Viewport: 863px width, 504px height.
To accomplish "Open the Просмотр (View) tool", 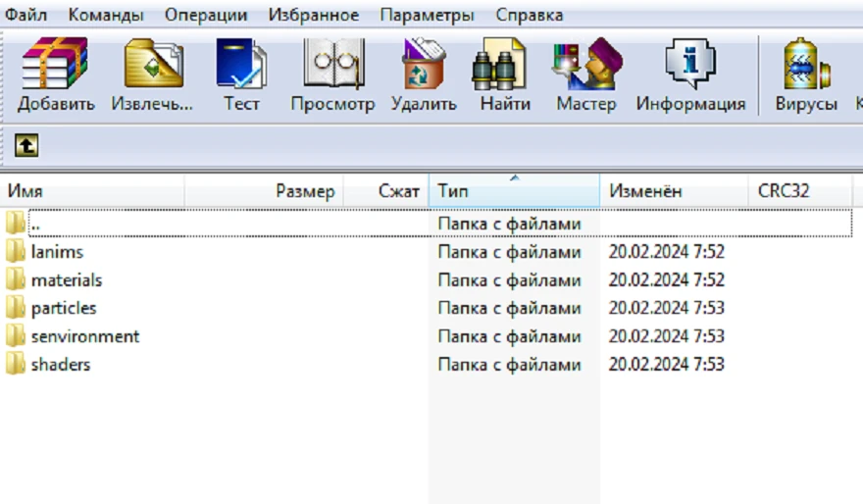I will 333,64.
